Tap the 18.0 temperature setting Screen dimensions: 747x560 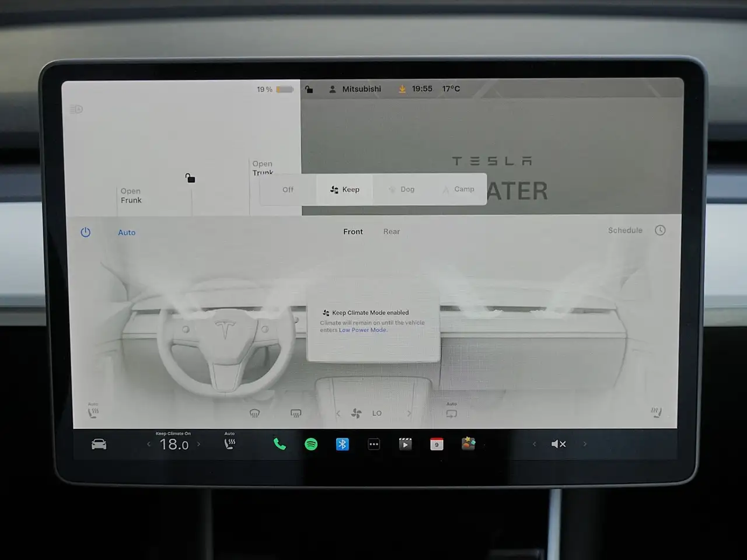click(x=174, y=444)
